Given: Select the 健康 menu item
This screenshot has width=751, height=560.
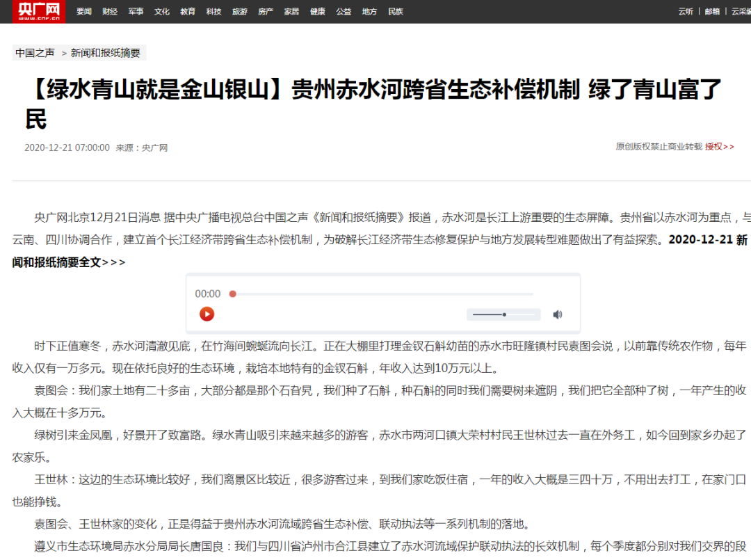Looking at the screenshot, I should [x=317, y=11].
